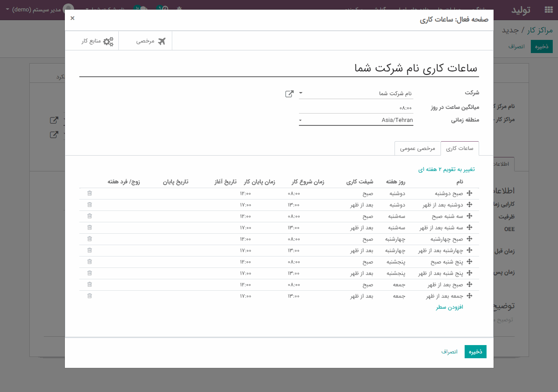The height and width of the screenshot is (392, 558).
Task: Switch to the ساعات کاری tab
Action: click(460, 149)
